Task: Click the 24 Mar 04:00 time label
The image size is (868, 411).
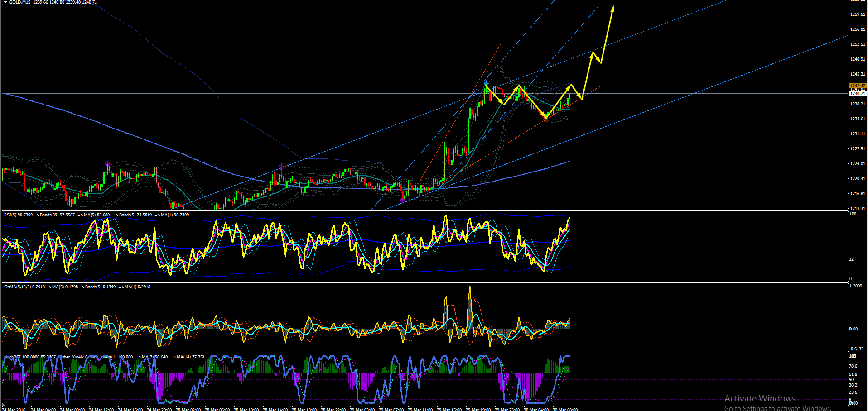Action: pos(43,409)
